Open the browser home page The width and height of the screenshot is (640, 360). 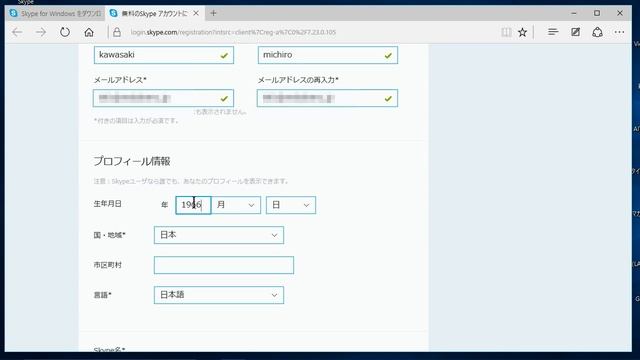click(89, 32)
